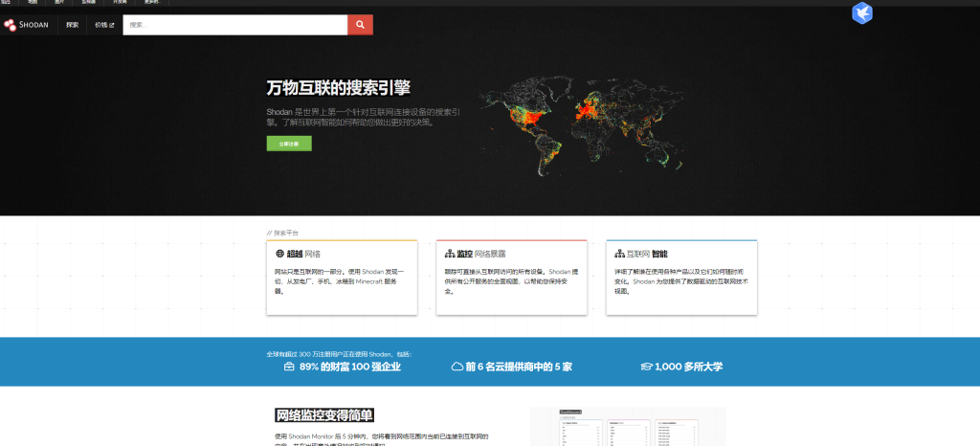980x446 pixels.
Task: Click the dashboard preview screenshot thumbnail
Action: click(x=628, y=427)
